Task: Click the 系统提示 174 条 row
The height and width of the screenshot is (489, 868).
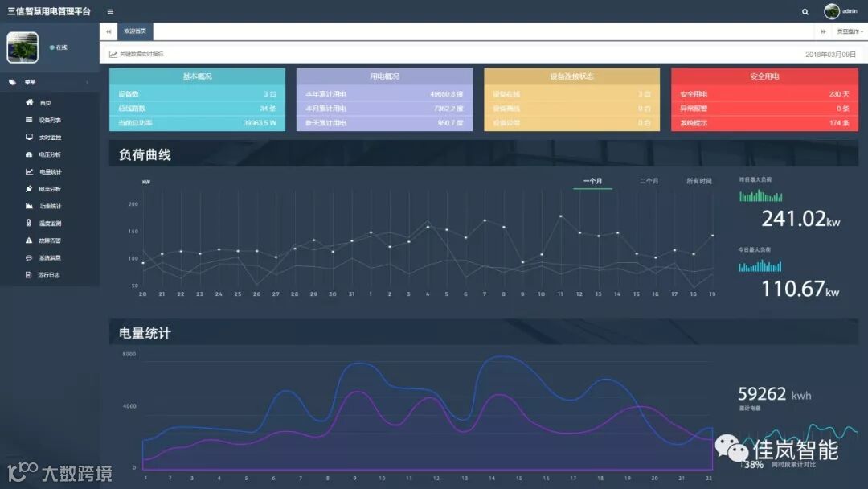Action: pos(764,123)
